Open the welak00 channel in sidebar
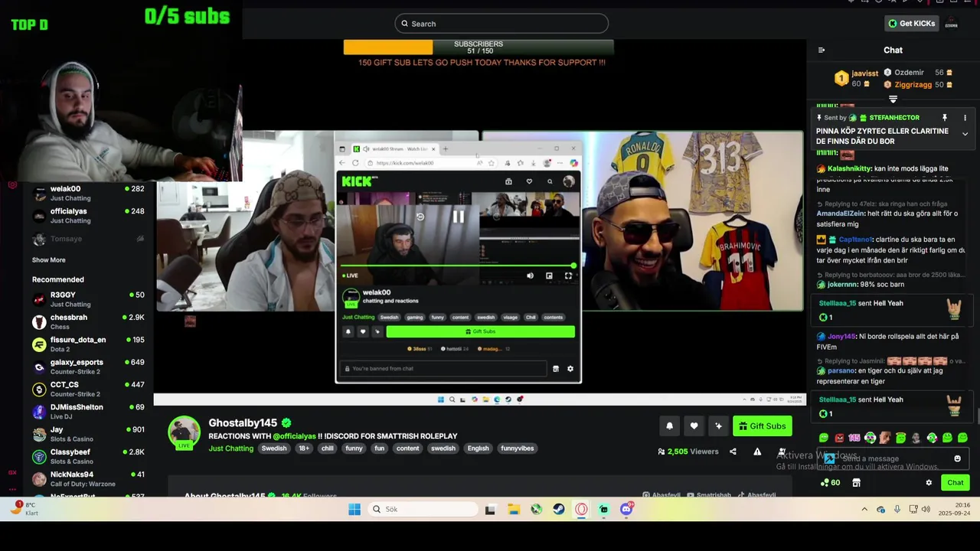 [88, 193]
